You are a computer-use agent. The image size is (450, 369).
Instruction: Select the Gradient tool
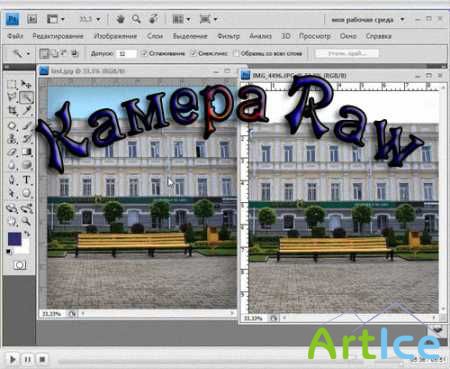click(26, 152)
